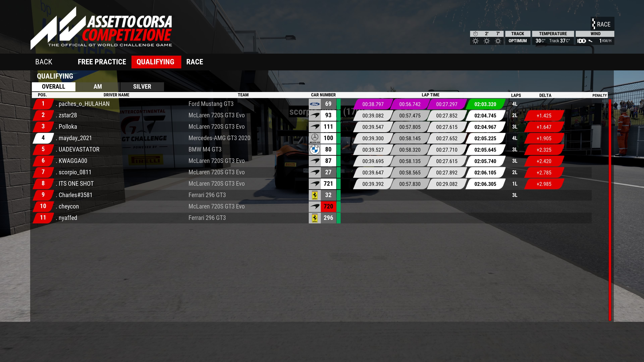Click the McLaren logo beside car 720
The width and height of the screenshot is (644, 362).
pos(315,207)
